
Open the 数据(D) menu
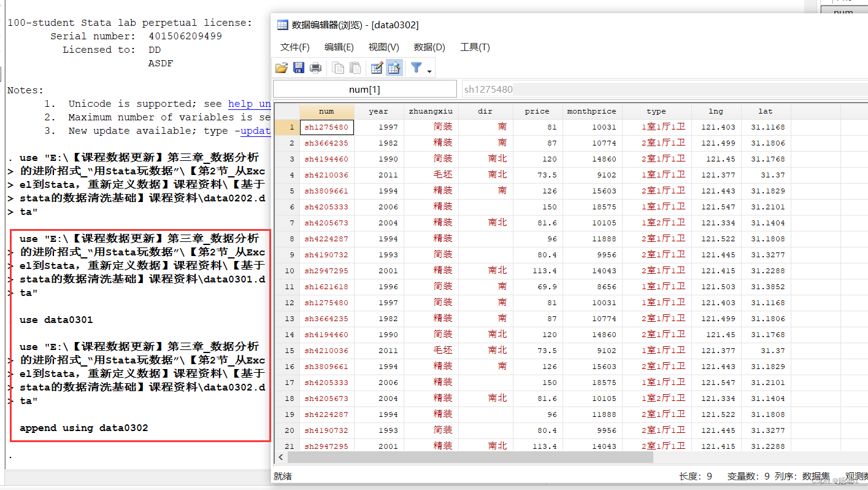click(x=428, y=47)
